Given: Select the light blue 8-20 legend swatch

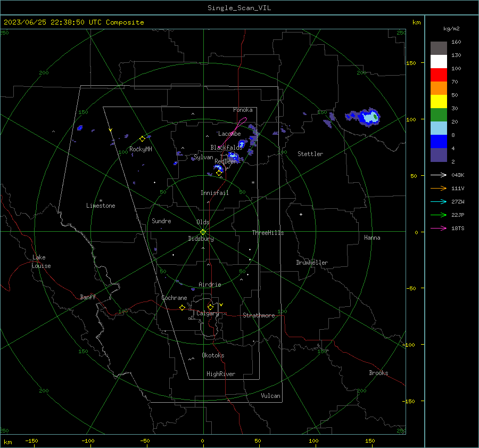Looking at the screenshot, I should click(439, 128).
